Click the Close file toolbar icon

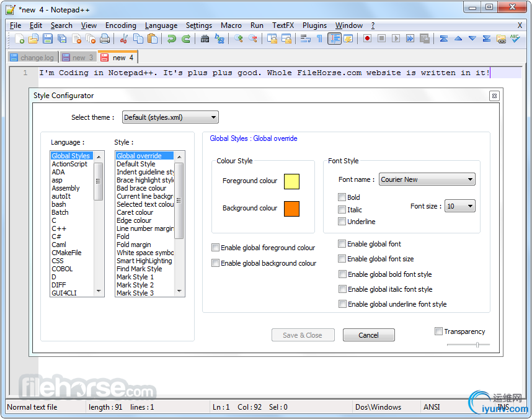(77, 38)
